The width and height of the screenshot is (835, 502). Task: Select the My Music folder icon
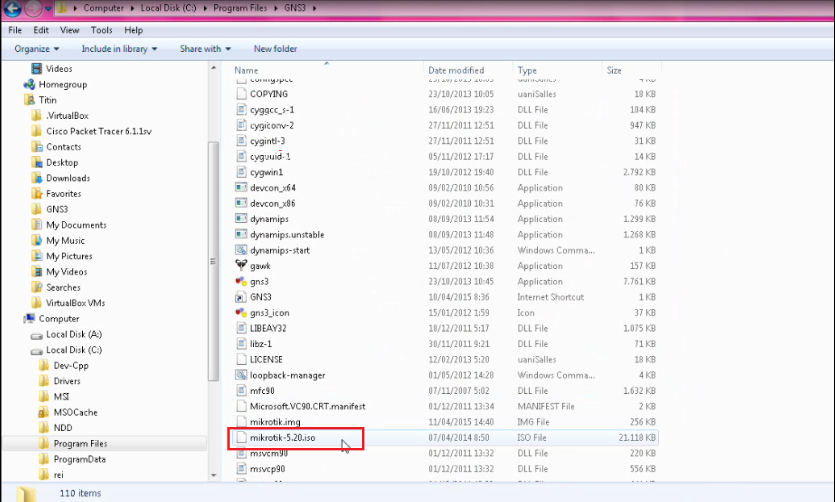point(36,241)
